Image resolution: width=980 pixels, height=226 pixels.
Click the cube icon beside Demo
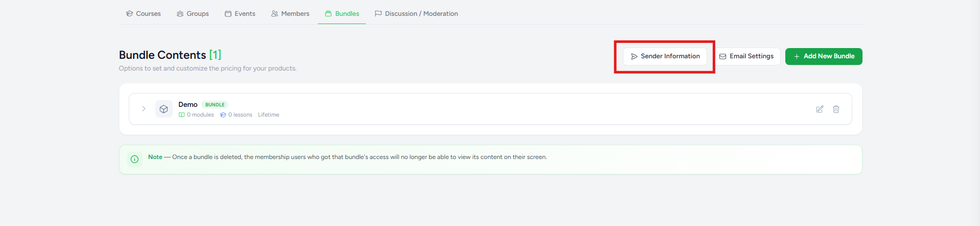pos(164,109)
